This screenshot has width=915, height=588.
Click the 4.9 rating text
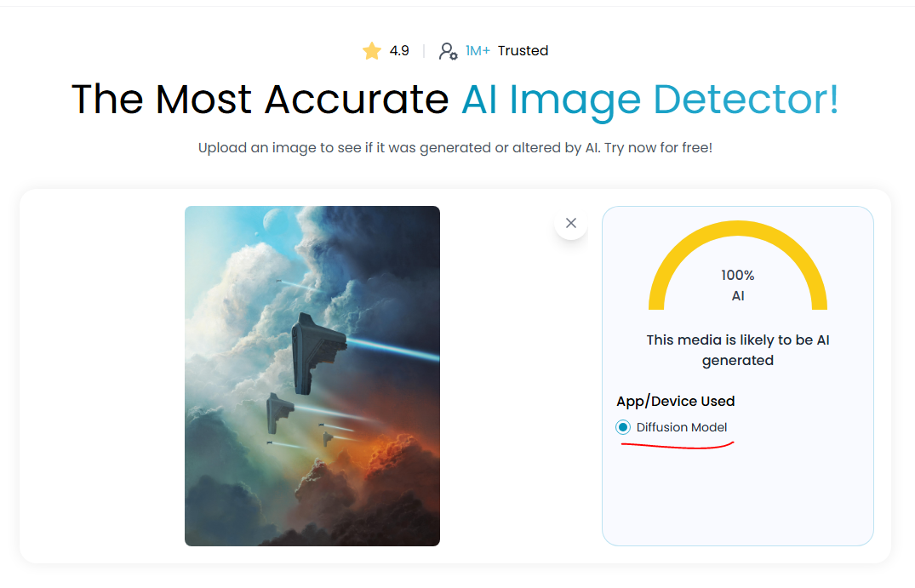pos(399,51)
